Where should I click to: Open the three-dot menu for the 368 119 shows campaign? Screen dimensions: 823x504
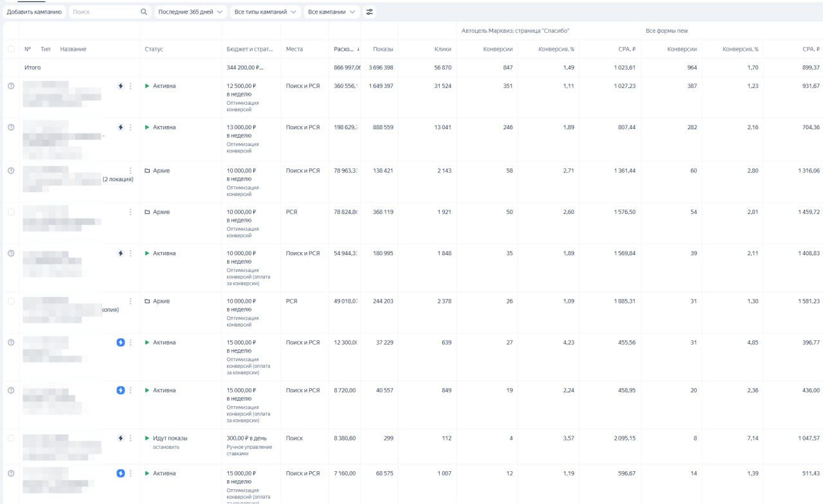[131, 212]
